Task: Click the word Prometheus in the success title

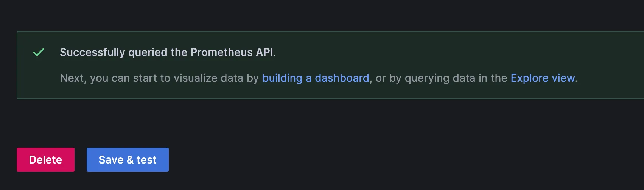Action: [x=221, y=52]
